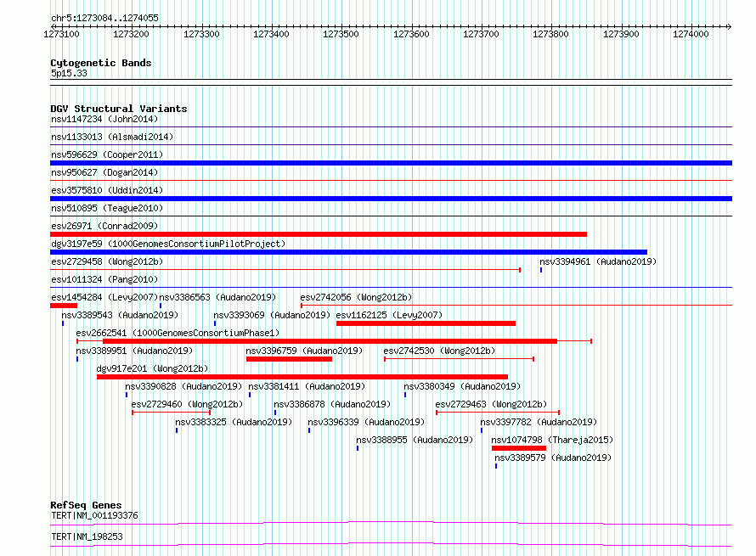Screen dimensions: 756x556
Task: Click ruler position 1273800
Action: click(x=550, y=34)
